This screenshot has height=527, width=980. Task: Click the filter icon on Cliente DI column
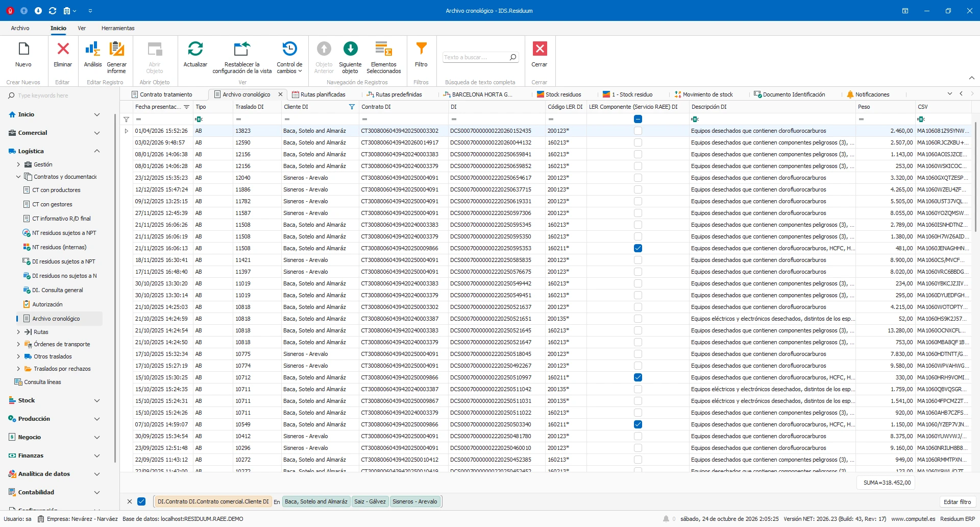352,107
